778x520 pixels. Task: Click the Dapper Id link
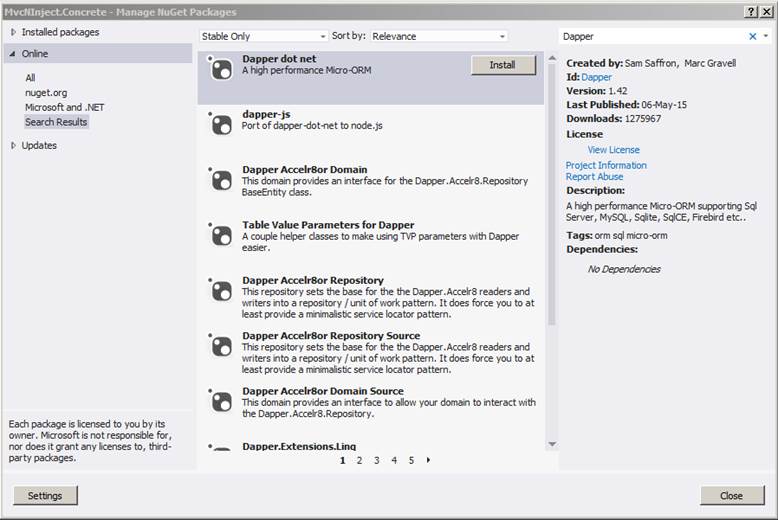coord(596,77)
